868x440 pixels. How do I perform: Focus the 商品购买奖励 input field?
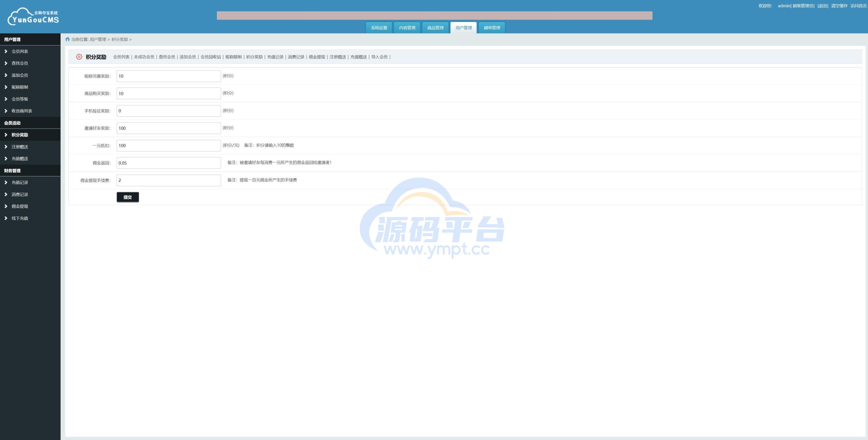(x=169, y=93)
